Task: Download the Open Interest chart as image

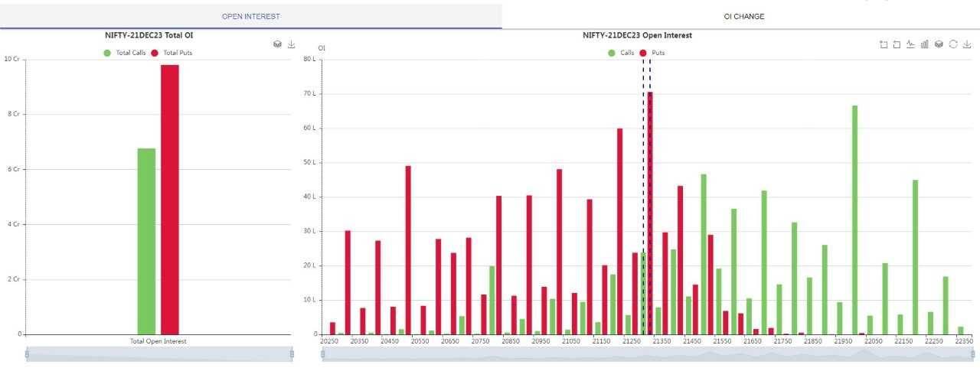Action: pyautogui.click(x=967, y=44)
